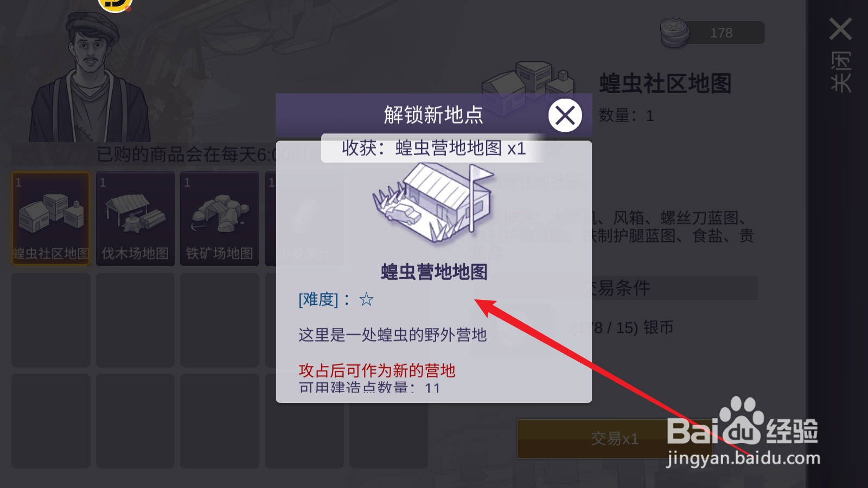Select the 铁矿场地图 shop item

220,219
